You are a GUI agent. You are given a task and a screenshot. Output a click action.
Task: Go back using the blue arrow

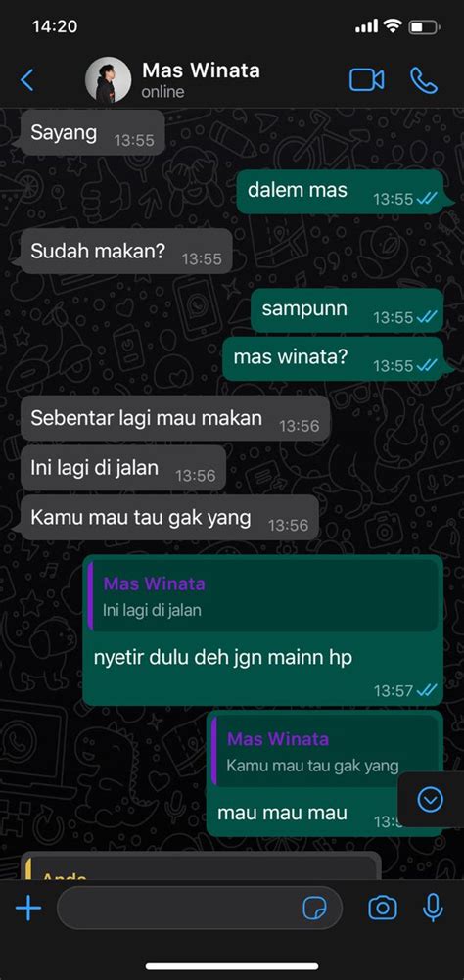click(26, 80)
